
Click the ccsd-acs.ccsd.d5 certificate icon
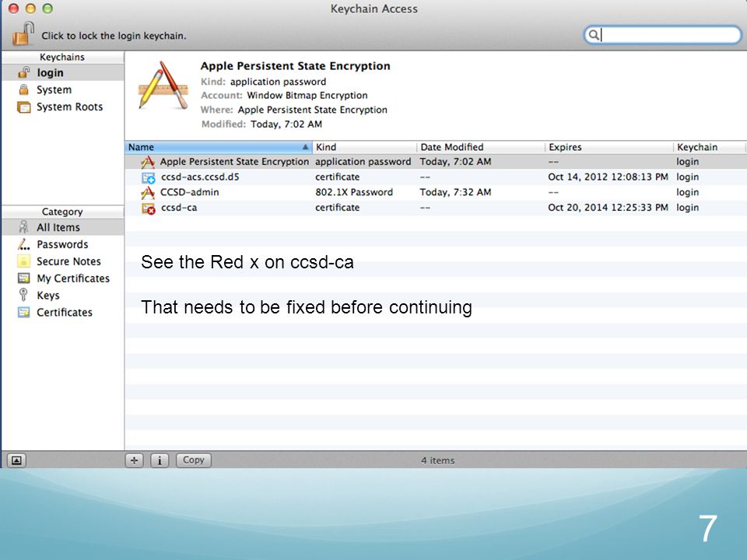point(148,177)
